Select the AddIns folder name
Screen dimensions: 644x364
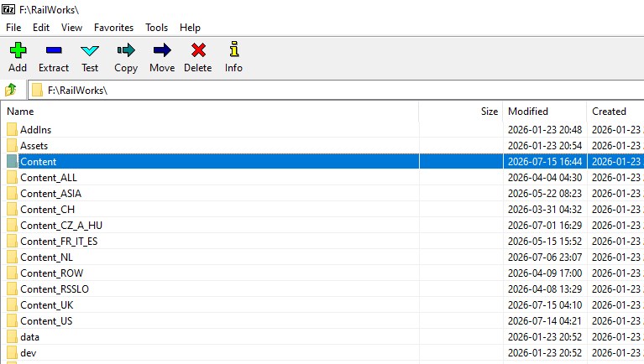click(x=36, y=130)
